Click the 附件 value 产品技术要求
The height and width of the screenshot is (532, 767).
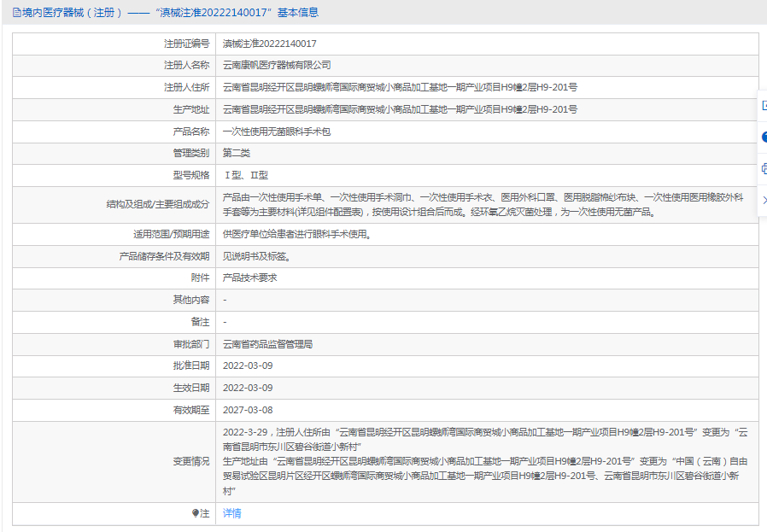(249, 278)
